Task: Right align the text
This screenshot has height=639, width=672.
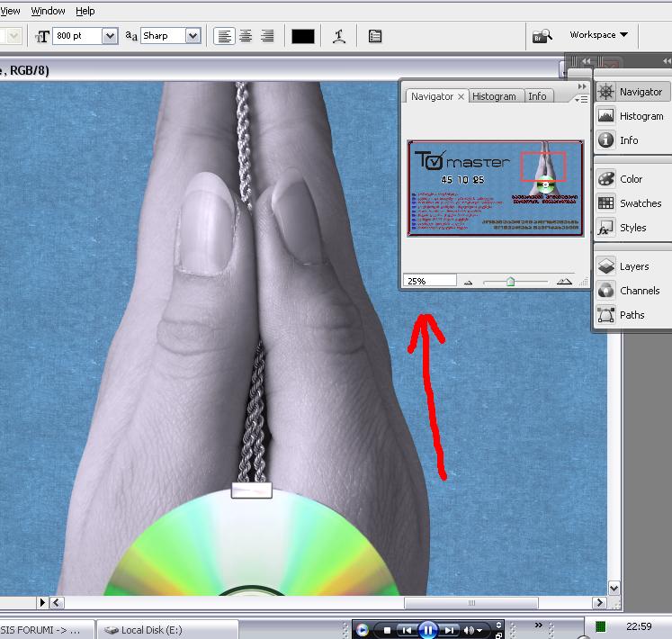Action: pyautogui.click(x=267, y=37)
